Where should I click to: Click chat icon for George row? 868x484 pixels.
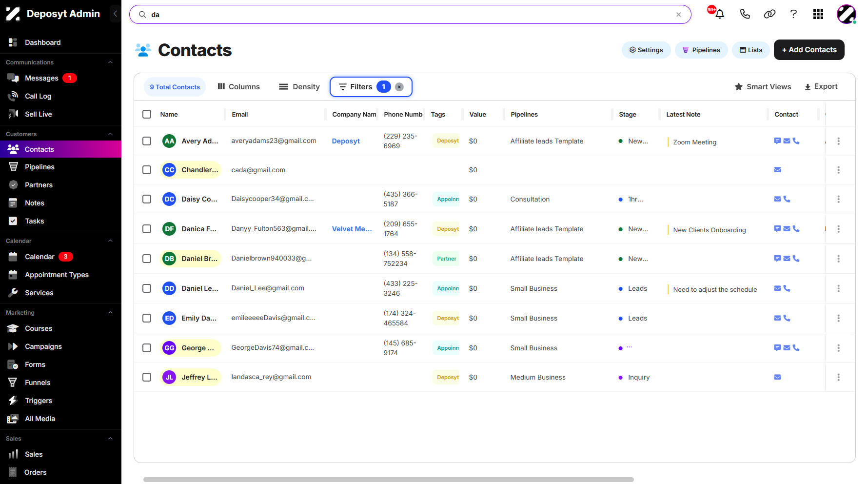(777, 348)
